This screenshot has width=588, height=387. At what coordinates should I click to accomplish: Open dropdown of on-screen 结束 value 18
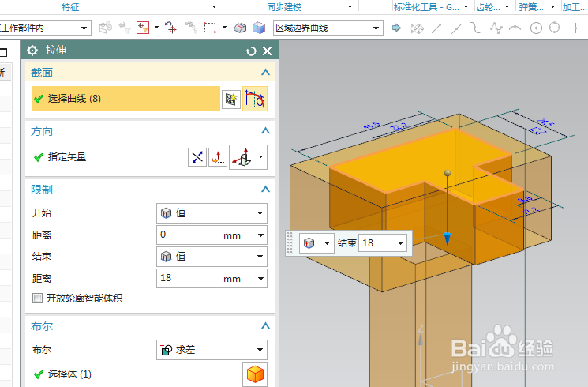click(400, 243)
